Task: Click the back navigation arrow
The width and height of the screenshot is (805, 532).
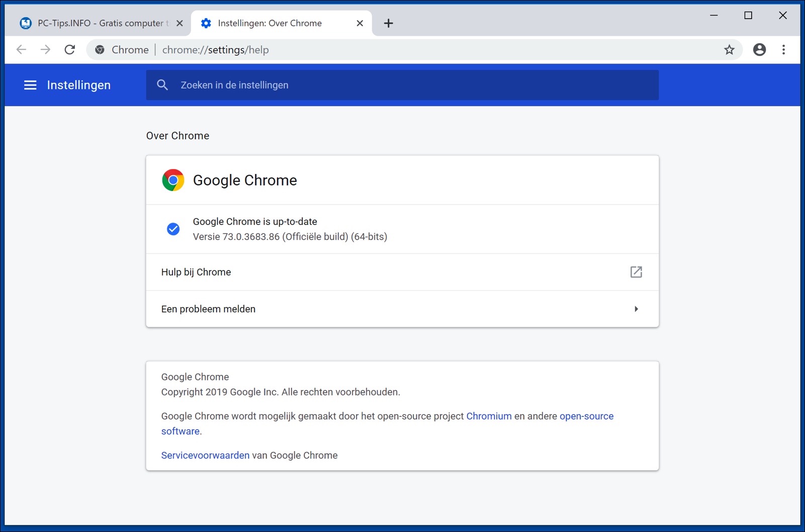Action: coord(21,49)
